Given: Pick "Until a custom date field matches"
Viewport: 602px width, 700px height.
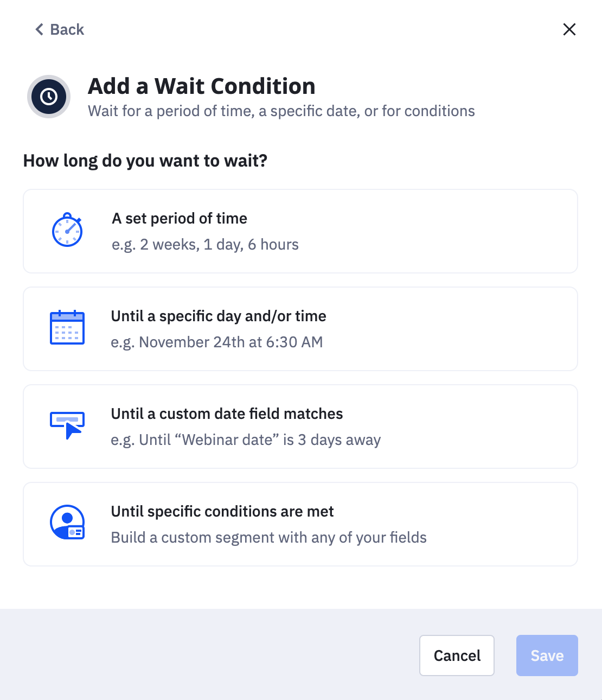Looking at the screenshot, I should coord(227,413).
